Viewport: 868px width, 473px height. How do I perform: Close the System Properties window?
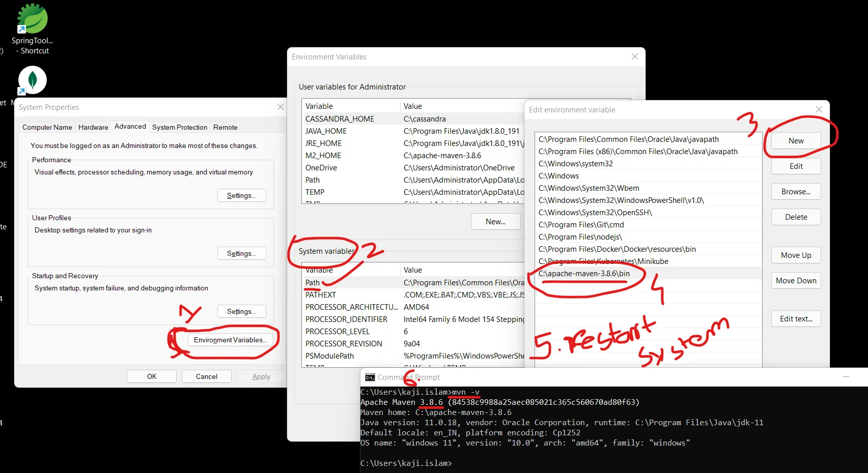tap(281, 107)
